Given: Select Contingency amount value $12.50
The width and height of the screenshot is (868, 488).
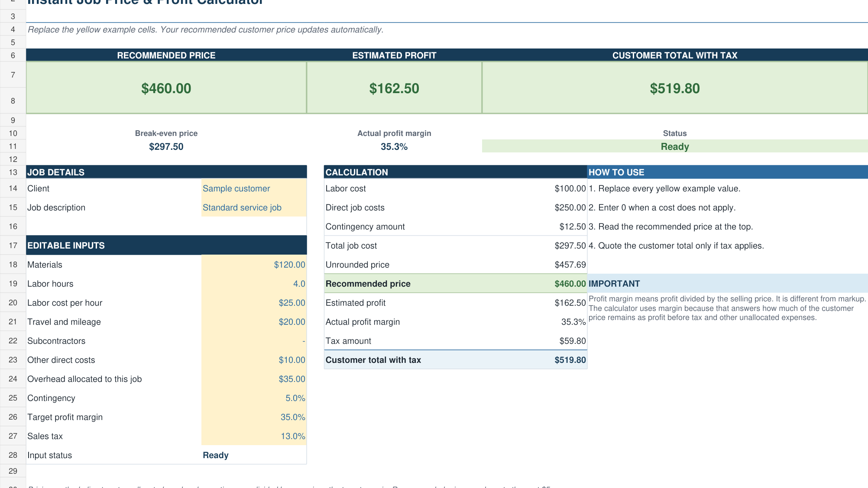Looking at the screenshot, I should click(572, 226).
